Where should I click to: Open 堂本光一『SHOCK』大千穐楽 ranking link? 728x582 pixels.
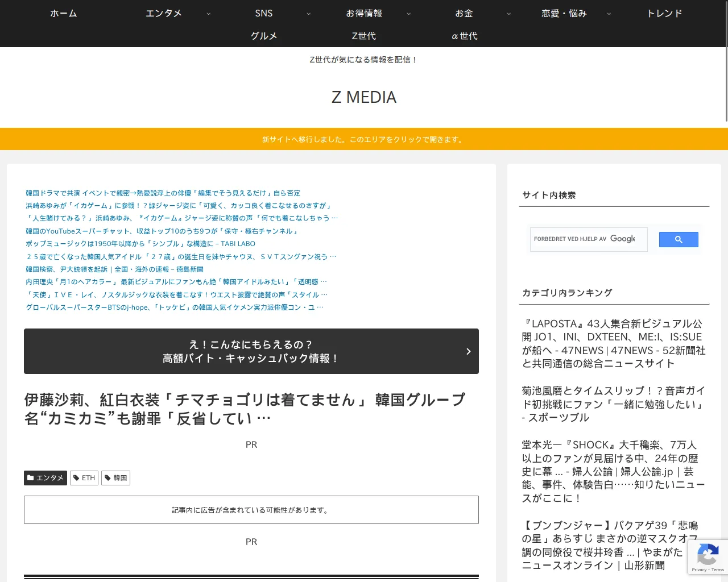pos(614,472)
